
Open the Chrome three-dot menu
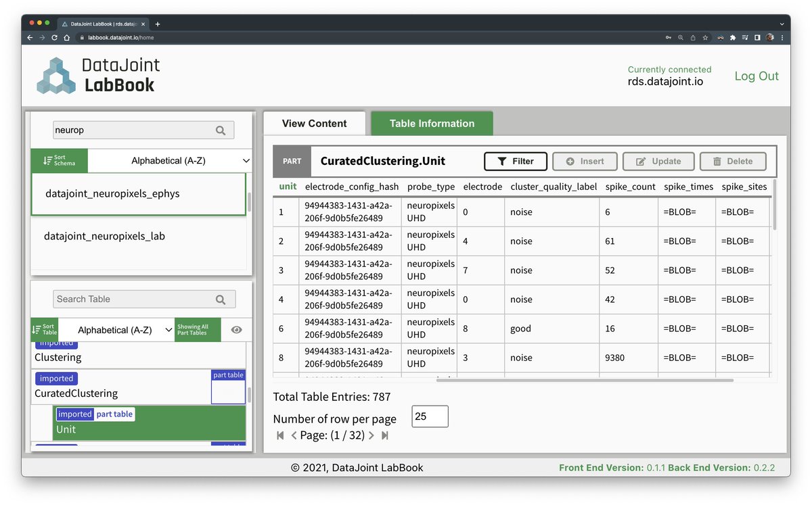[x=782, y=38]
